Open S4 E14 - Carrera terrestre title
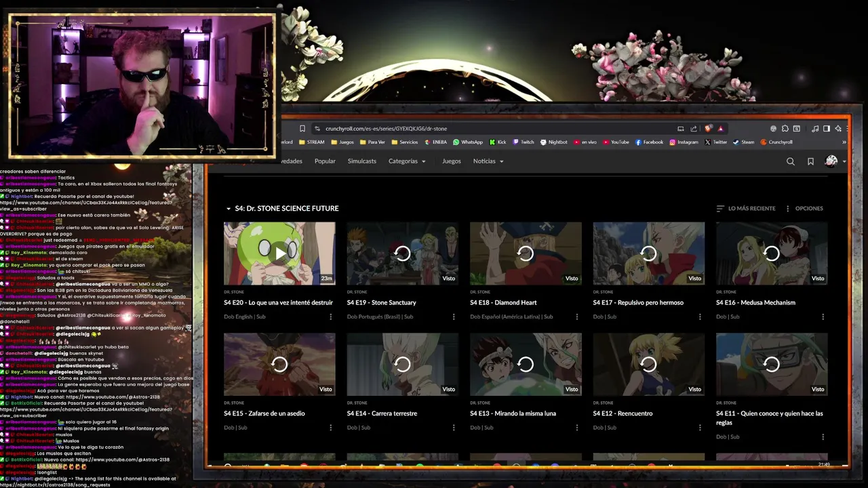Screen dimensions: 868x488 (382, 413)
